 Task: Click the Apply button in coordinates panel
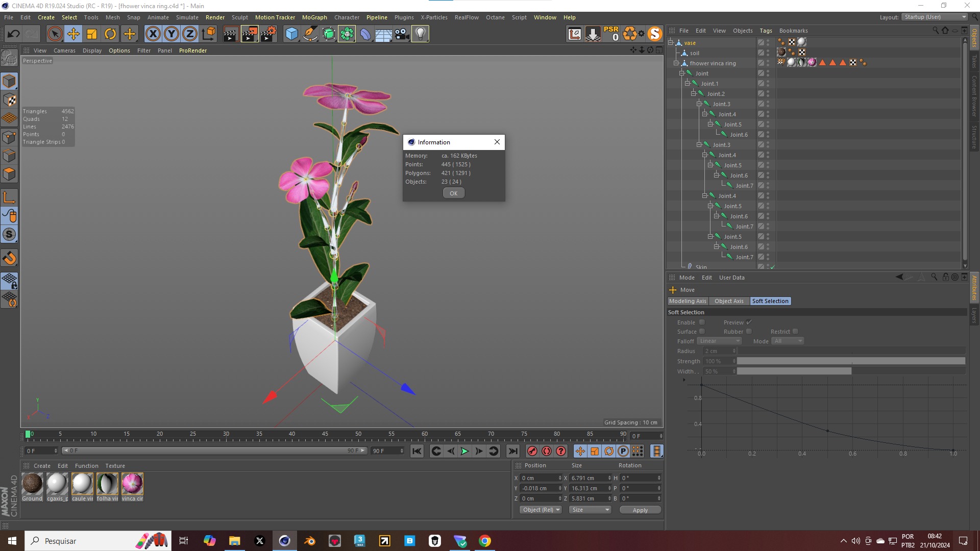pyautogui.click(x=640, y=510)
